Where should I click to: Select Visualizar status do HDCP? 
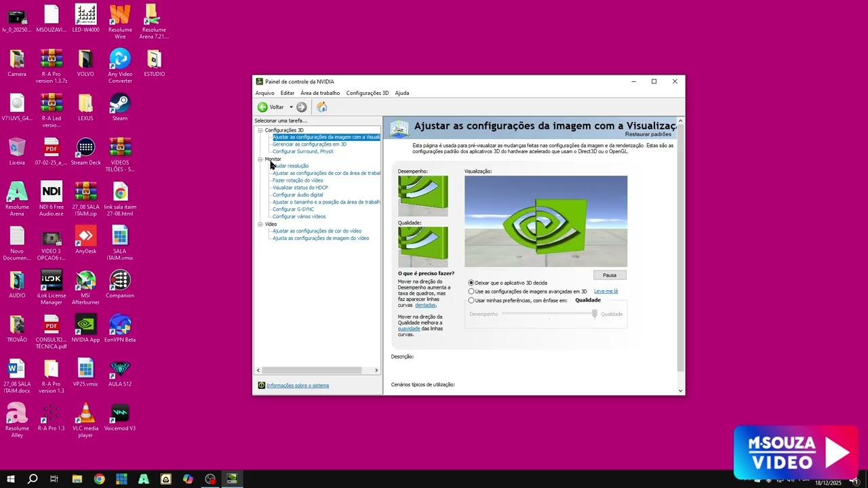click(x=300, y=188)
